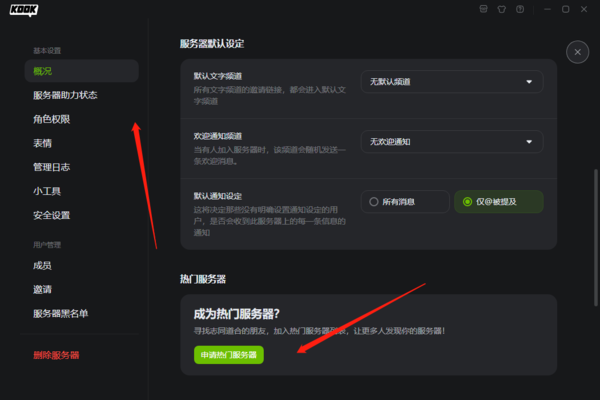600x400 pixels.
Task: Open the 邀请 page
Action: pyautogui.click(x=42, y=289)
